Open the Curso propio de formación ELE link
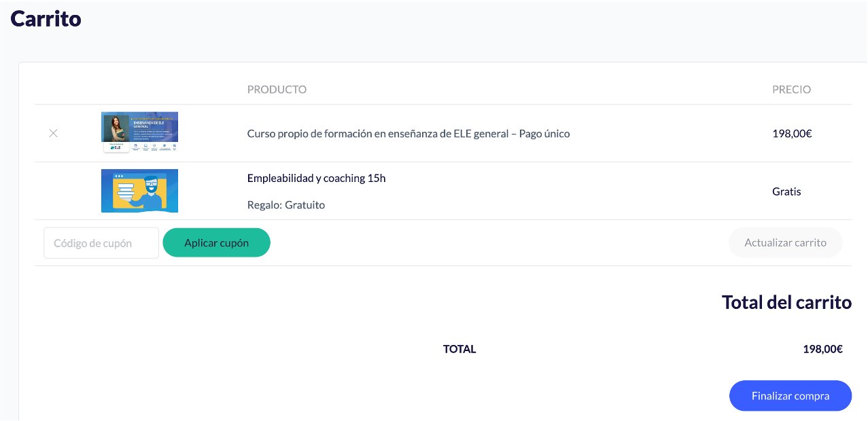The height and width of the screenshot is (421, 868). (x=408, y=134)
